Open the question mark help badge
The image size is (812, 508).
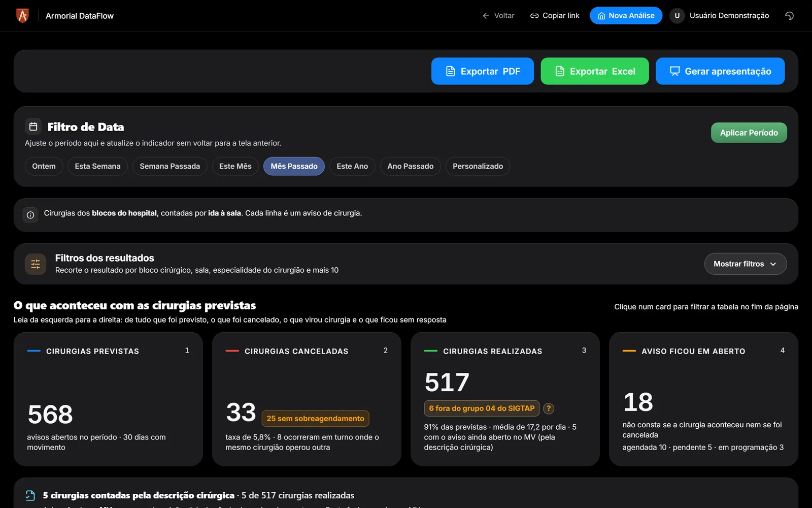(549, 408)
